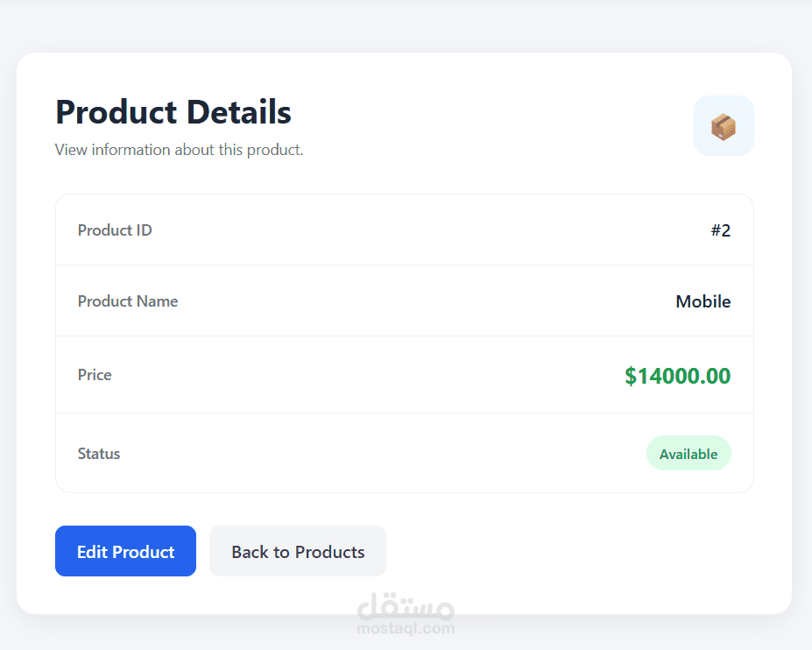Click the Price label
The width and height of the screenshot is (812, 650).
(95, 374)
